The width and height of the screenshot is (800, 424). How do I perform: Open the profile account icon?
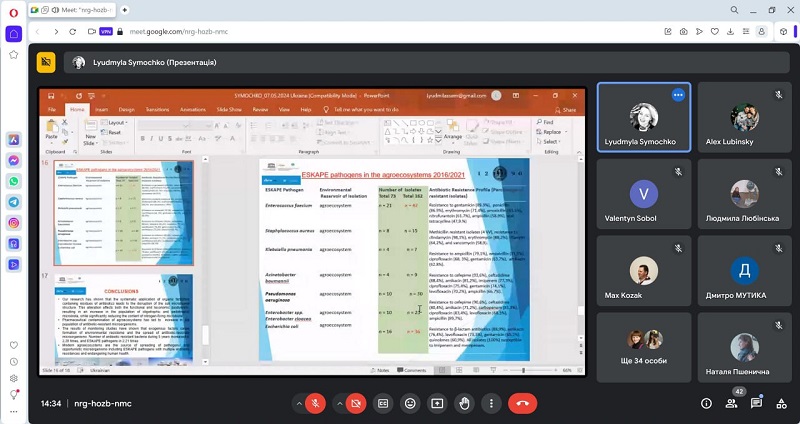[x=761, y=32]
